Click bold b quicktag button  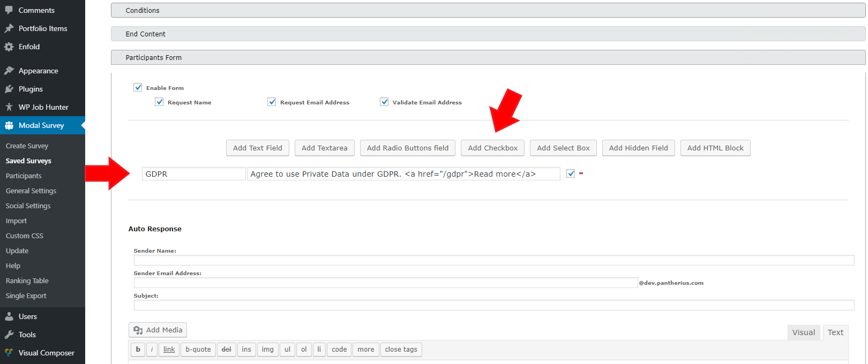coord(138,350)
